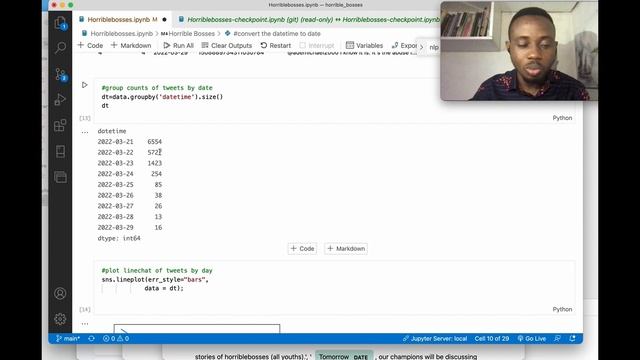Click the value 254 in output

[156, 173]
